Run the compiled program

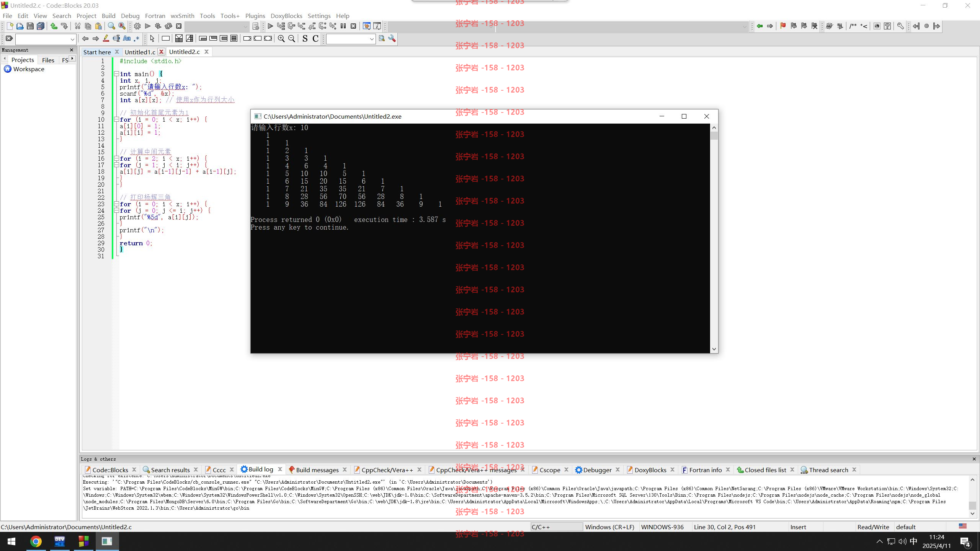(148, 26)
